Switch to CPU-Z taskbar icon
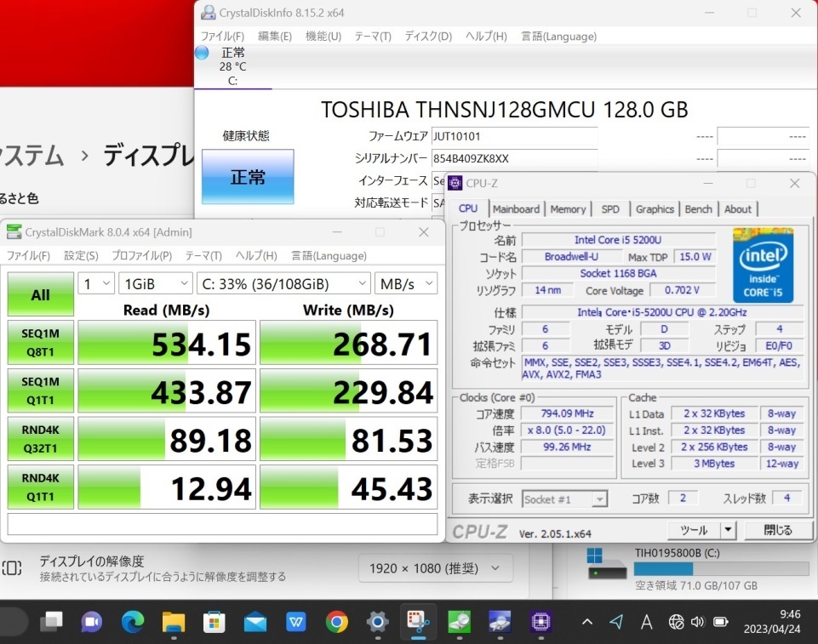Screen dimensions: 818x644 [541, 621]
